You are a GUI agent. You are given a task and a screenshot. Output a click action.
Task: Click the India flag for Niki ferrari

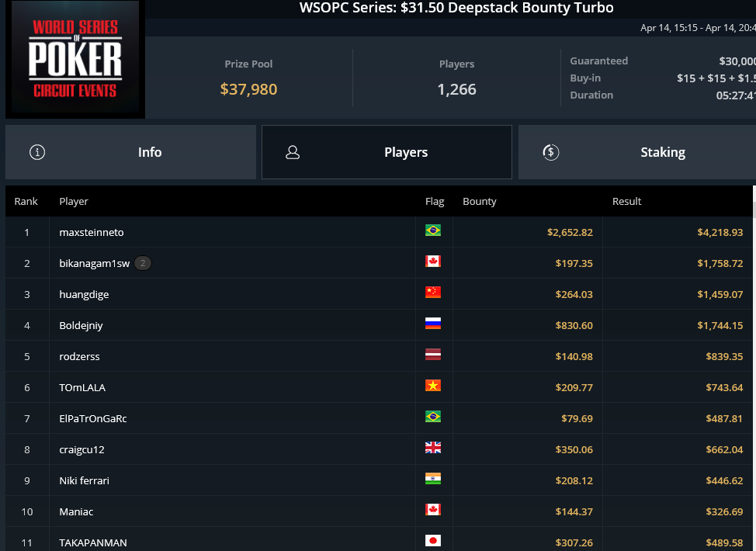tap(433, 479)
